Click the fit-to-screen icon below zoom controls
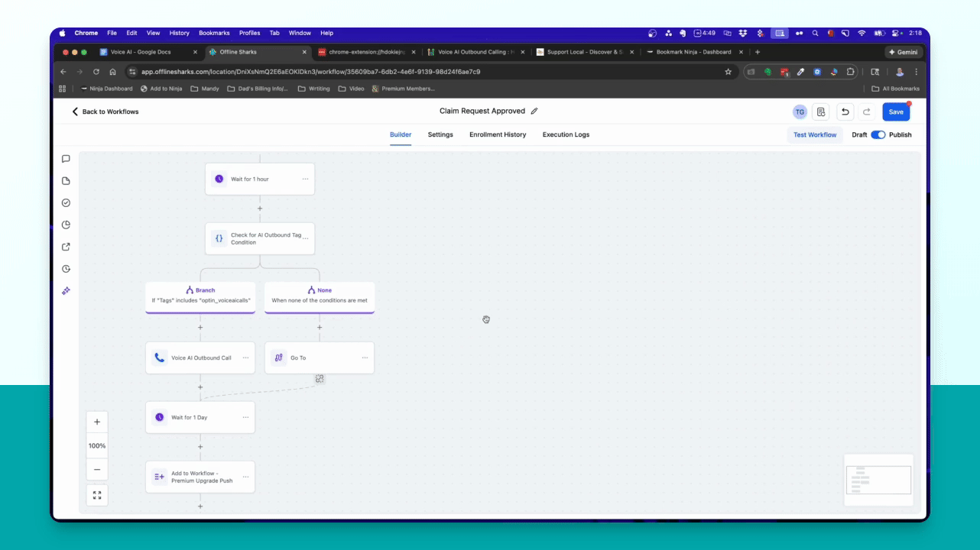The width and height of the screenshot is (980, 550). click(x=97, y=495)
